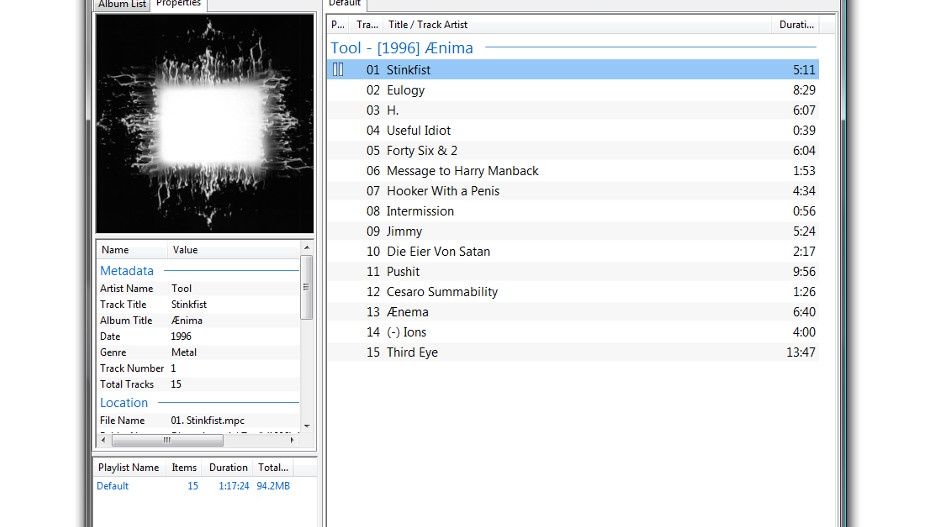This screenshot has width=936, height=527.
Task: Switch to the Properties tab
Action: pyautogui.click(x=178, y=4)
